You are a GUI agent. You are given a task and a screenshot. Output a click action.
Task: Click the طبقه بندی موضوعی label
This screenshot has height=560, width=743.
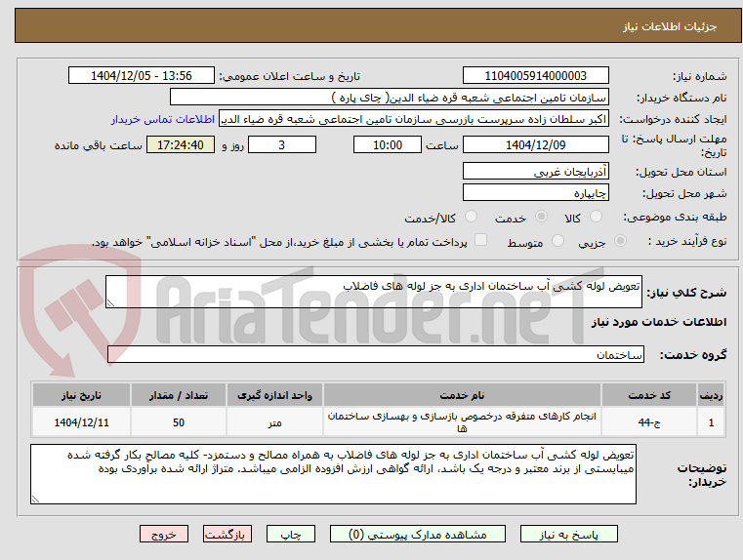677,218
